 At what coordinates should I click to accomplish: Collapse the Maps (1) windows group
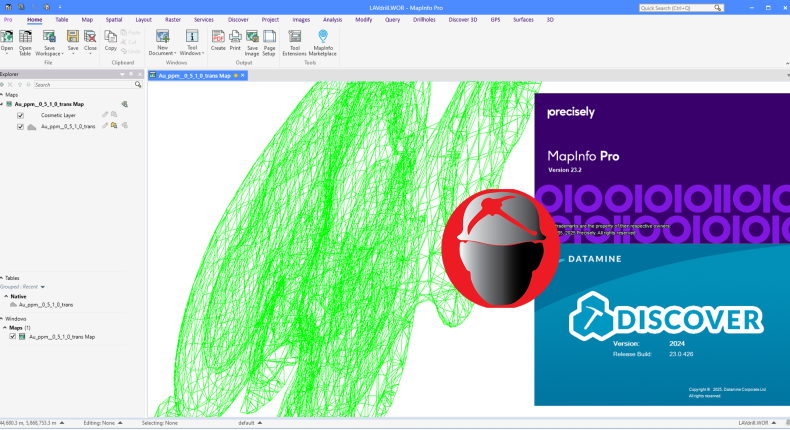[5, 328]
